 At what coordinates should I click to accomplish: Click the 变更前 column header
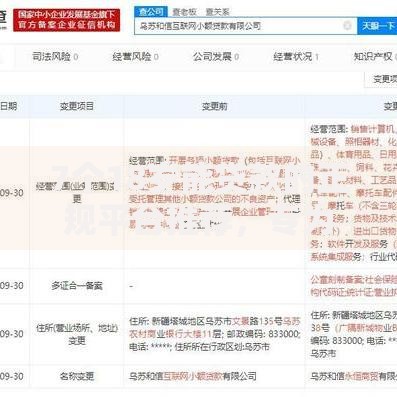(x=214, y=106)
